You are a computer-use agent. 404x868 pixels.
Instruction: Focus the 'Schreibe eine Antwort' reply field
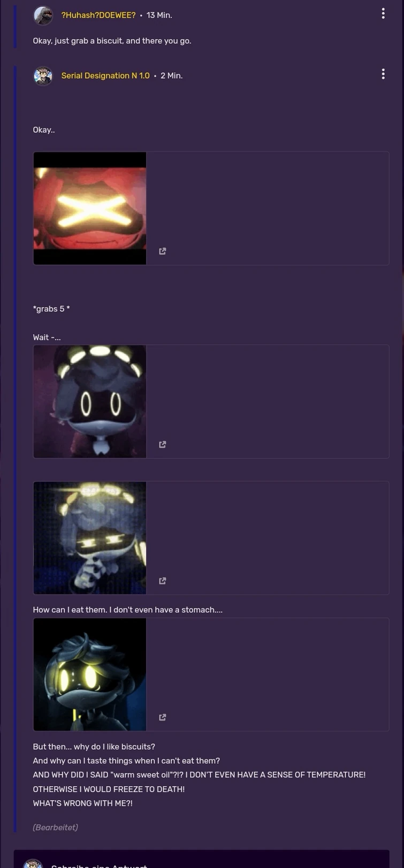click(x=202, y=862)
